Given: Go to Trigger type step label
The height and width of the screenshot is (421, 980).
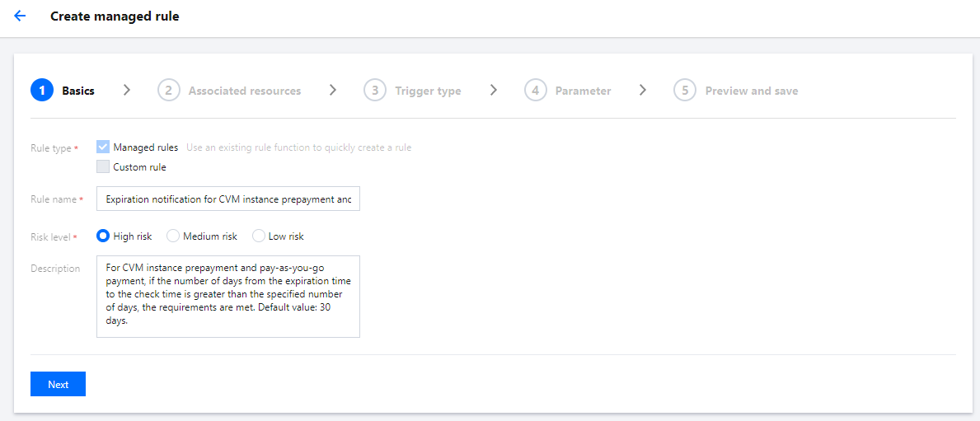Looking at the screenshot, I should pyautogui.click(x=428, y=91).
